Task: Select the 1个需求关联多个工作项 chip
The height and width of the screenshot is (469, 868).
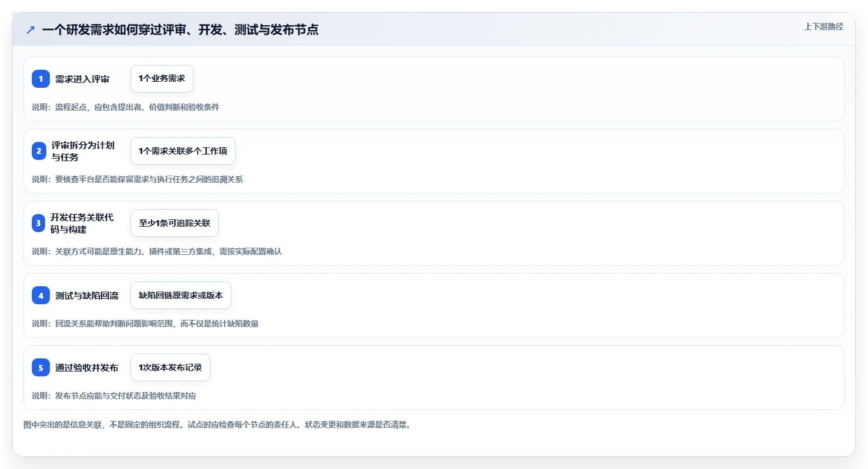Action: click(x=183, y=151)
